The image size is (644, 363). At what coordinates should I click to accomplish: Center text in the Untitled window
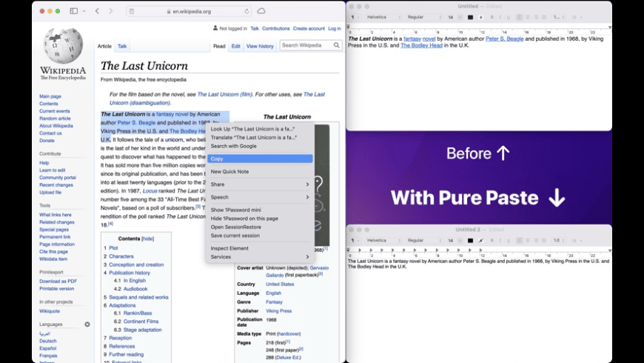pyautogui.click(x=528, y=17)
